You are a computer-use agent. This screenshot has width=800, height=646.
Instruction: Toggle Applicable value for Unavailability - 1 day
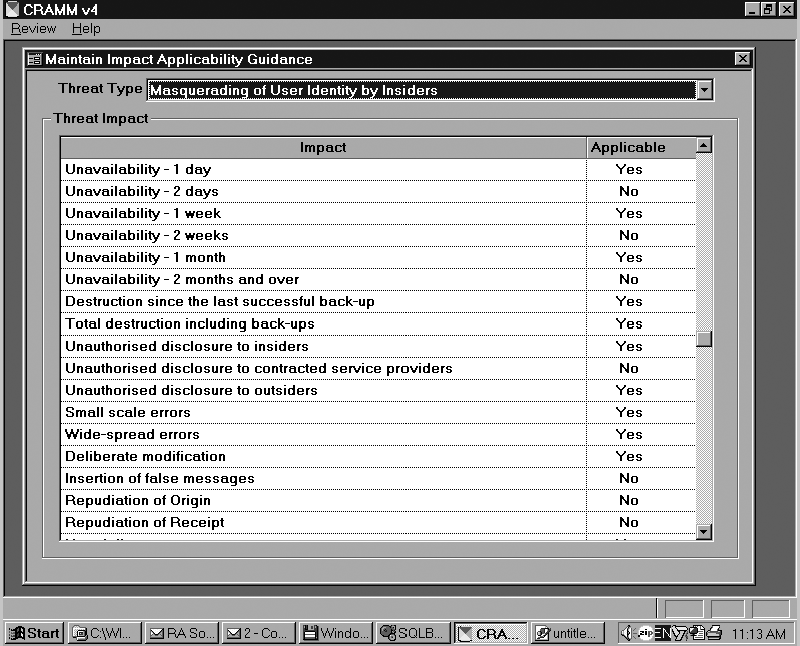click(x=628, y=169)
